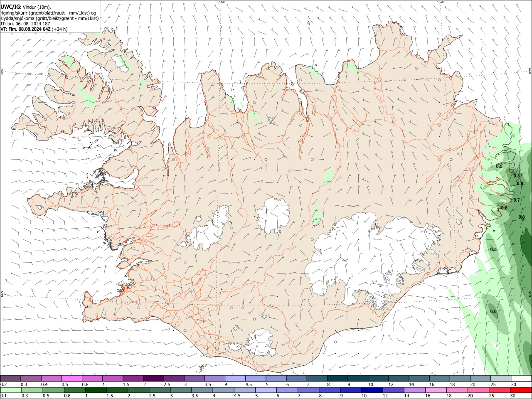Click the bright pink snow swatch at 0.5

pos(72,379)
